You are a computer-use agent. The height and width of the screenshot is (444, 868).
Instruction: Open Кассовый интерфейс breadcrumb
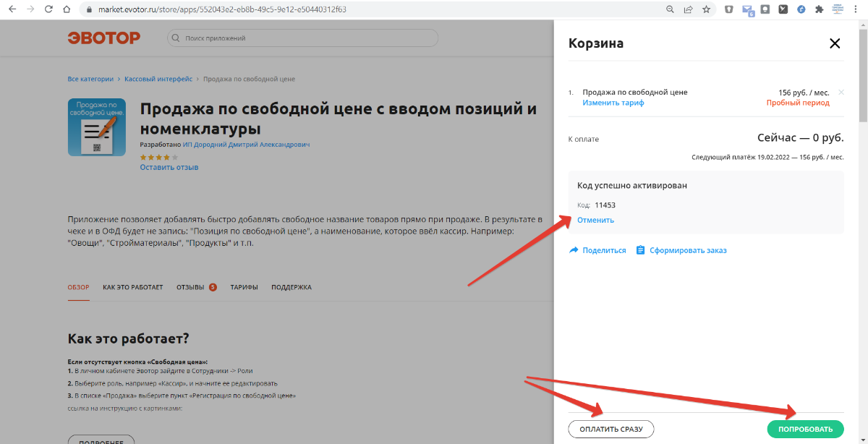click(x=158, y=79)
